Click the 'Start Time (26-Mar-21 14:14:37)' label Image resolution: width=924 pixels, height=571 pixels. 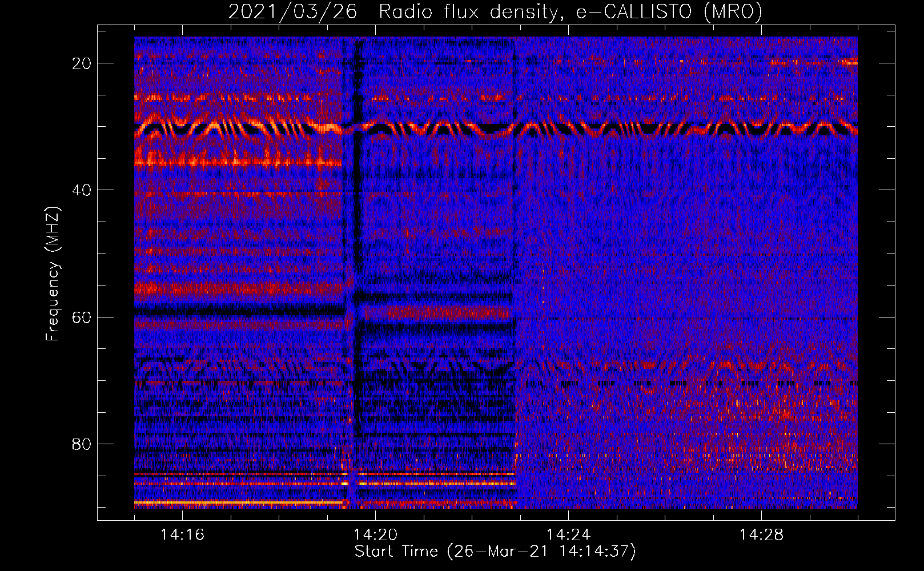pyautogui.click(x=495, y=552)
